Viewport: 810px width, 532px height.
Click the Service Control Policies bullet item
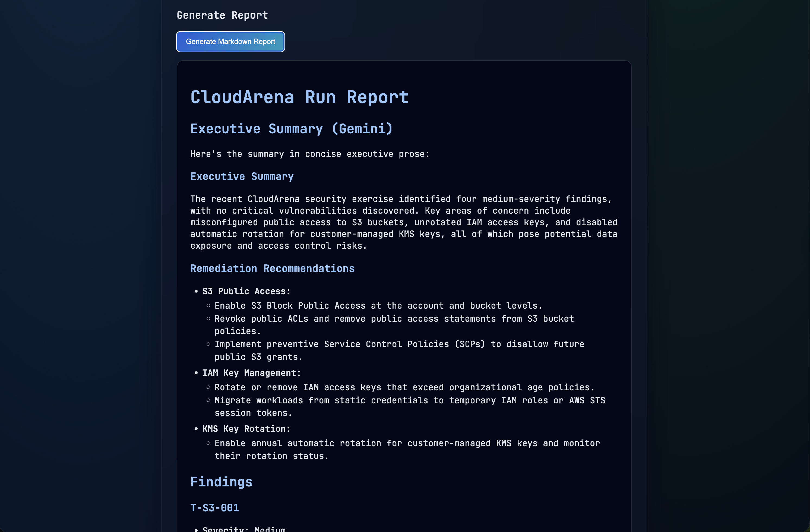point(399,350)
